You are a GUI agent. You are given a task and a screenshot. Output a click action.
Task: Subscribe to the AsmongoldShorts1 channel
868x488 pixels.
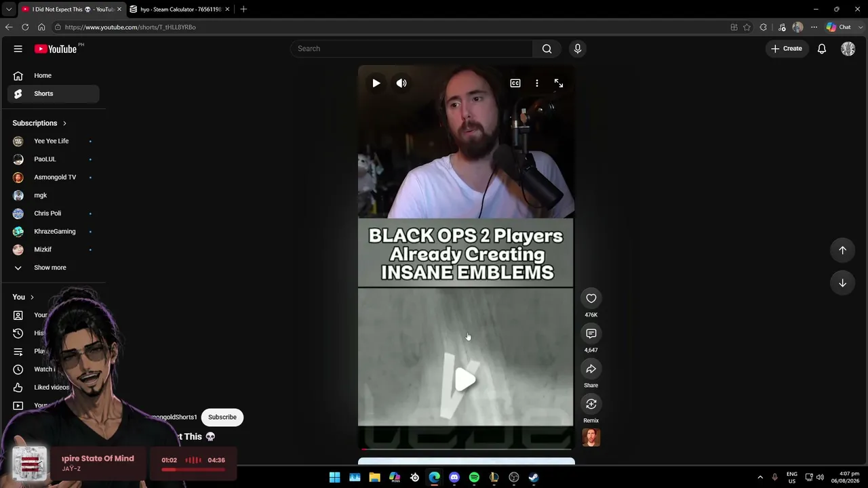(x=222, y=417)
